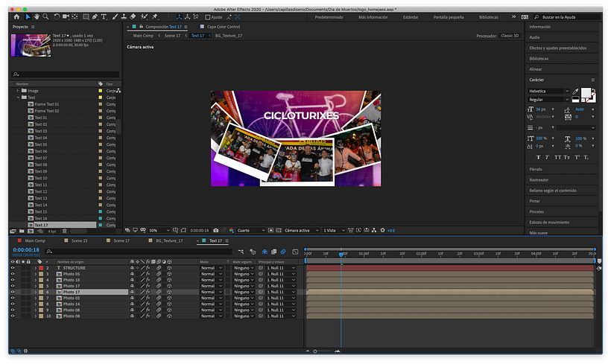Viewport: 611px width, 364px height.
Task: Collapse the Text folder in Project panel
Action: [x=18, y=98]
